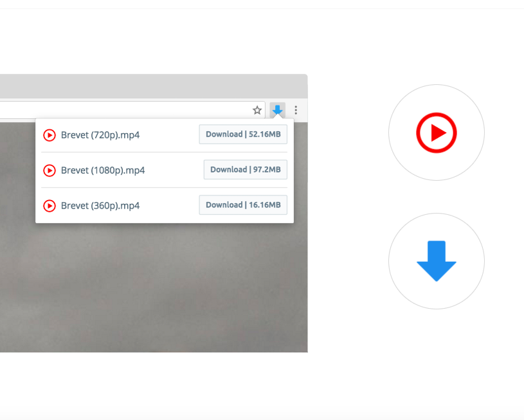The height and width of the screenshot is (420, 524).
Task: Click the red play icon beside Brevet (360p).mp4
Action: point(50,206)
